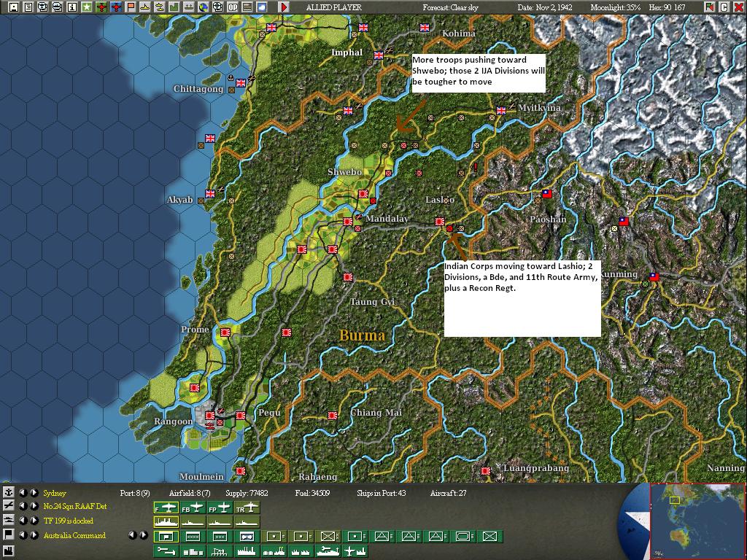Image resolution: width=747 pixels, height=560 pixels.
Task: Click the 'C' icon at top right
Action: pos(724,7)
